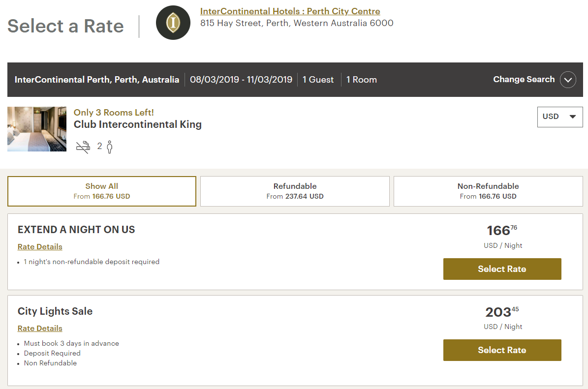Click the guest occupancy person icon
Image resolution: width=588 pixels, height=389 pixels.
pyautogui.click(x=109, y=147)
